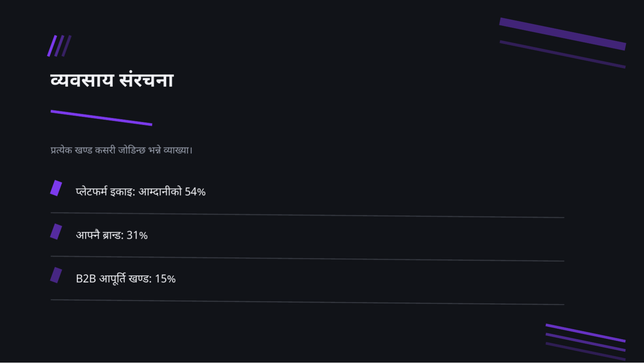Click the 15% figure in third row

click(165, 279)
